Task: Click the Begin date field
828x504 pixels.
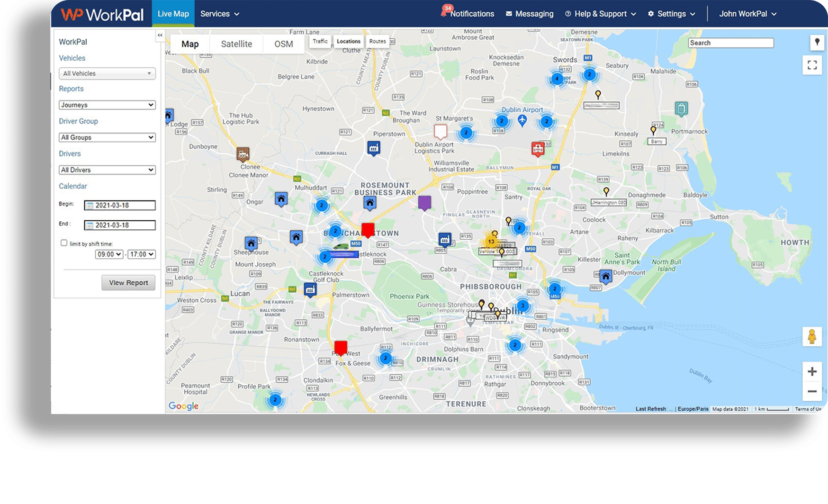Action: tap(120, 206)
